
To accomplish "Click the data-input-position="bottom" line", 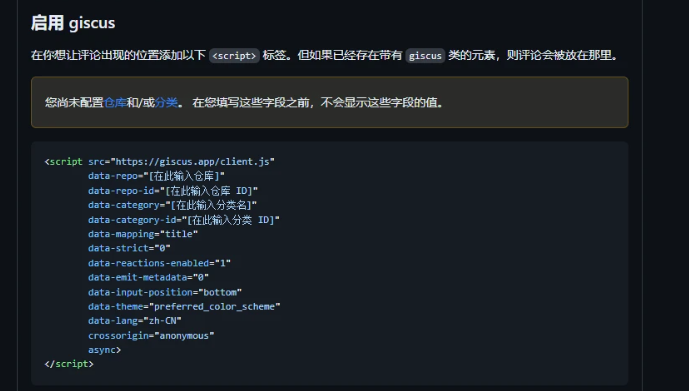I will pyautogui.click(x=165, y=292).
